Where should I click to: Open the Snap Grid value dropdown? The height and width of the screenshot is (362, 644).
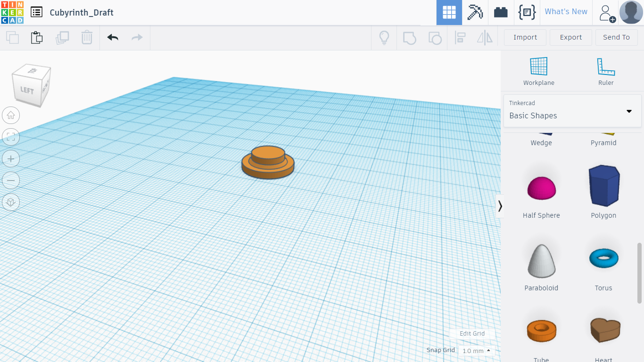pos(476,351)
